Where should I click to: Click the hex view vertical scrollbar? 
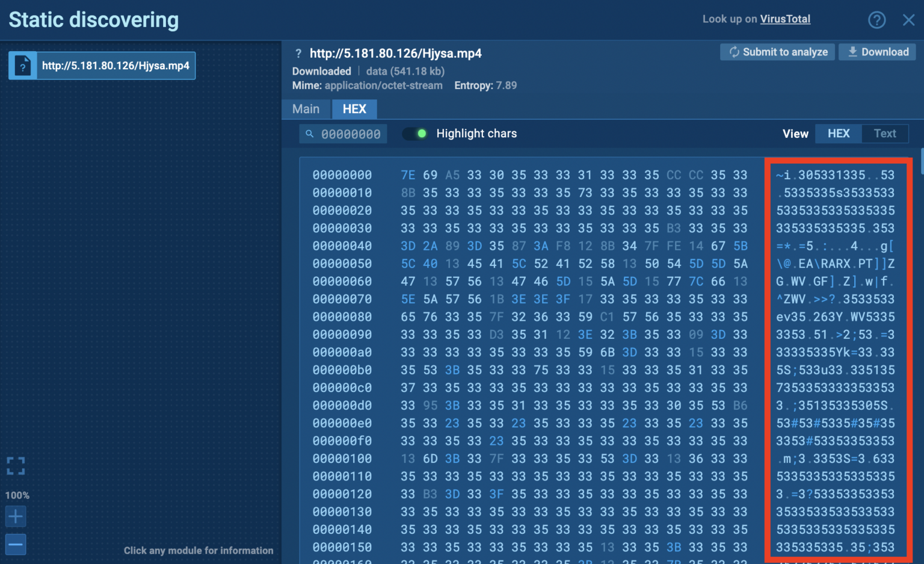pos(921,163)
